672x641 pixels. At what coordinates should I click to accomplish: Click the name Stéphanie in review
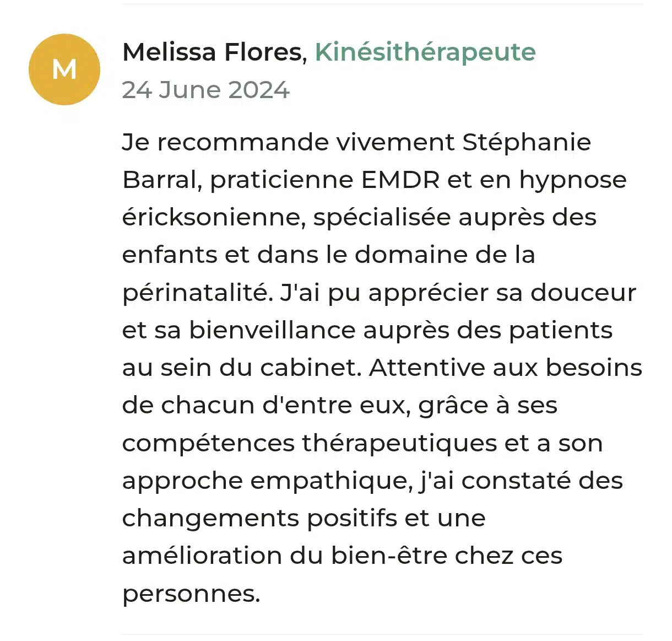pos(526,142)
